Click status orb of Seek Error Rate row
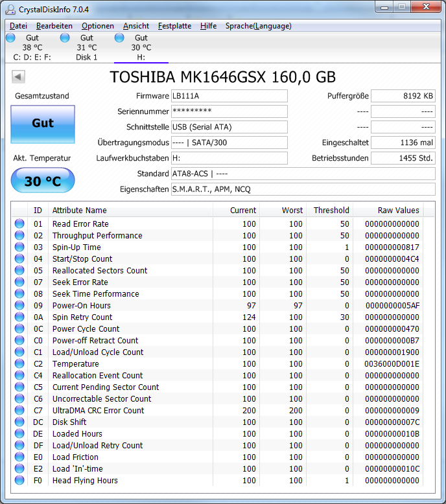 pos(19,282)
